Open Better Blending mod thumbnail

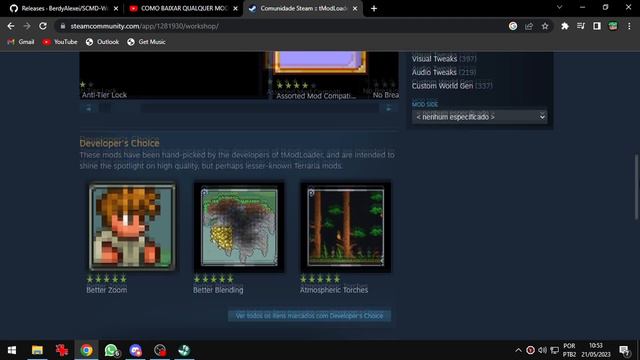click(x=239, y=227)
